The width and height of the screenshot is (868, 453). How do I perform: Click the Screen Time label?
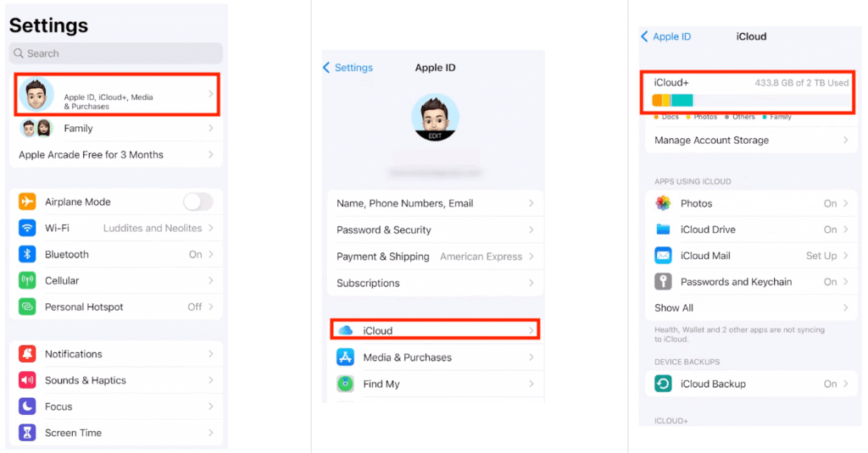pyautogui.click(x=73, y=433)
